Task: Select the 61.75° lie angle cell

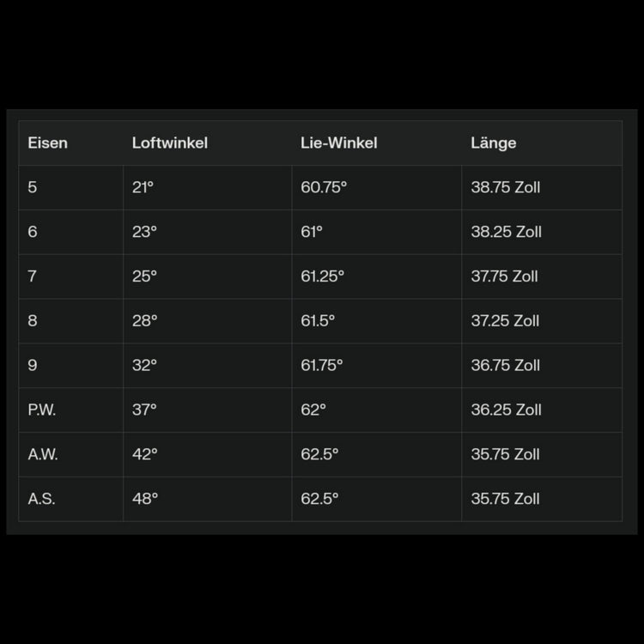Action: (x=321, y=366)
